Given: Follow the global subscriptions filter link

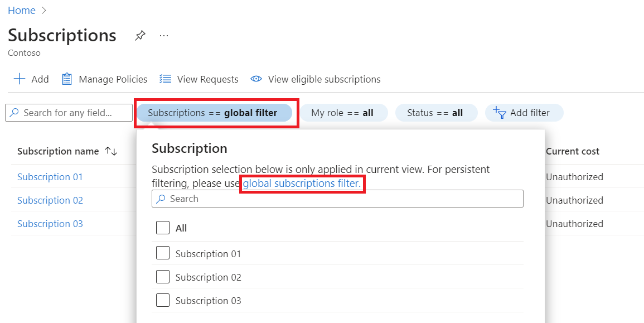Looking at the screenshot, I should coord(302,183).
